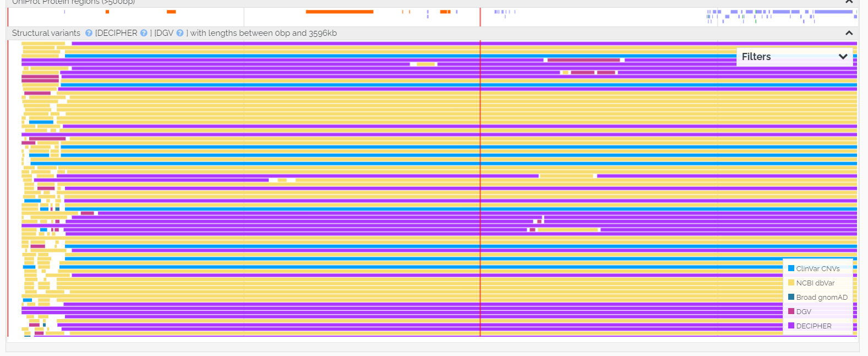
Task: Select the NCBI dbVar legend swatch
Action: click(x=791, y=283)
